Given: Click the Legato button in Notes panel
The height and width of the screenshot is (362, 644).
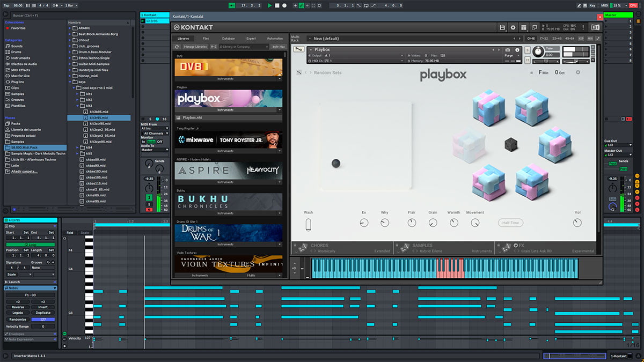Looking at the screenshot, I should pyautogui.click(x=18, y=313).
